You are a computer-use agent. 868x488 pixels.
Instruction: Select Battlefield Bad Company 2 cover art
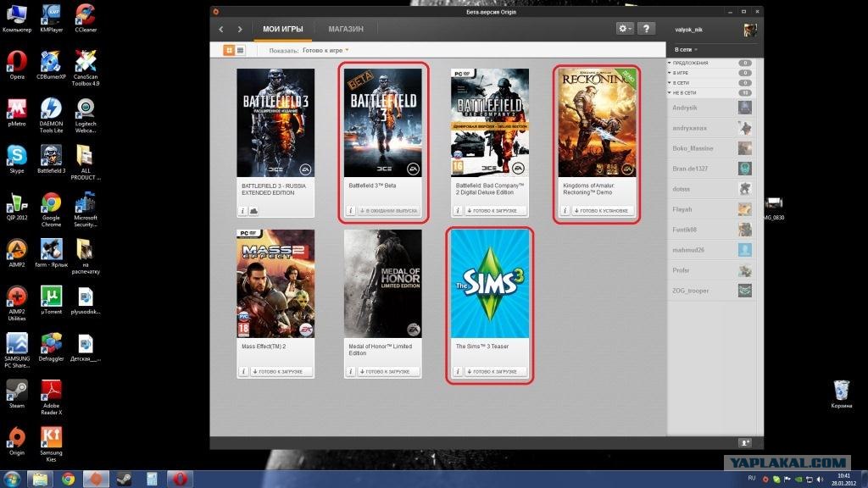(x=490, y=123)
